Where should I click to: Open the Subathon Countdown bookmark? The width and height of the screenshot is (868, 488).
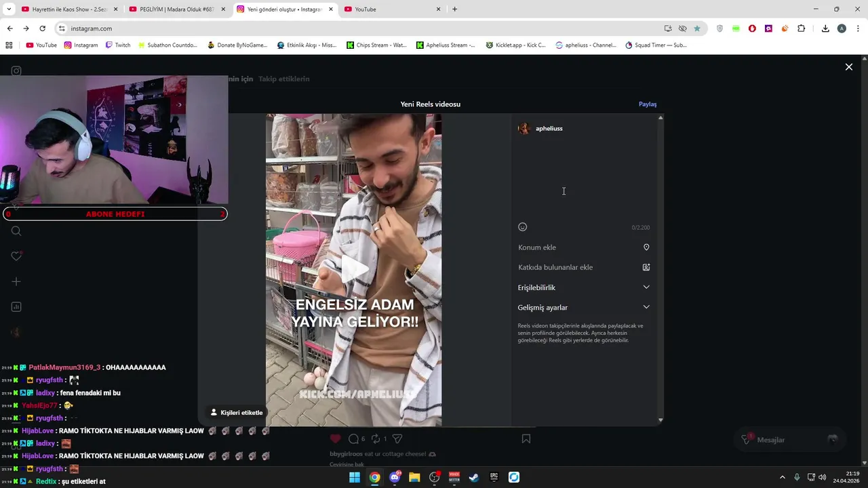click(167, 45)
